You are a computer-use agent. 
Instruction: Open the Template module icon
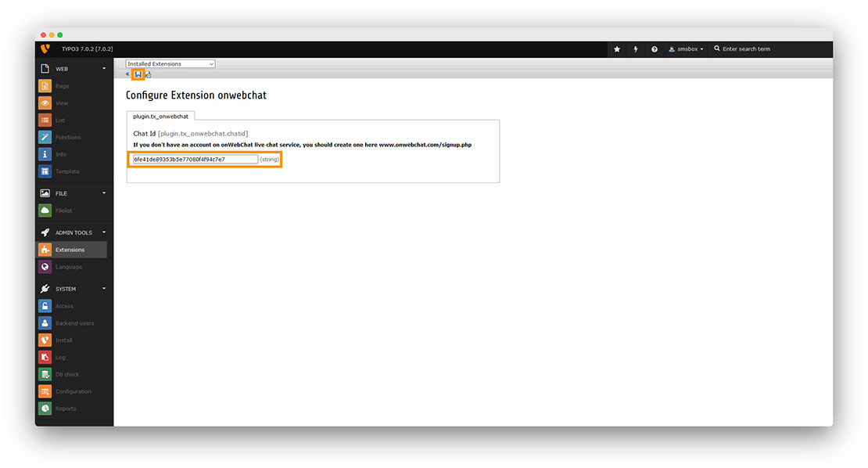[x=45, y=171]
